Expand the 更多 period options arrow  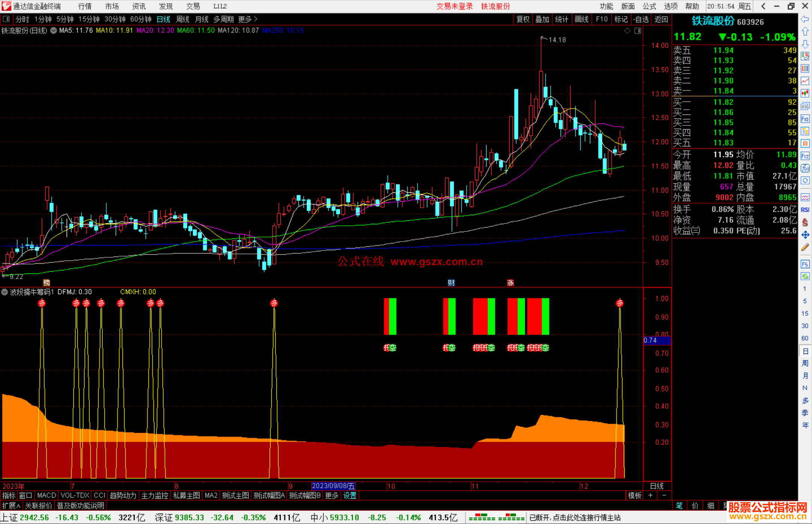pyautogui.click(x=256, y=19)
